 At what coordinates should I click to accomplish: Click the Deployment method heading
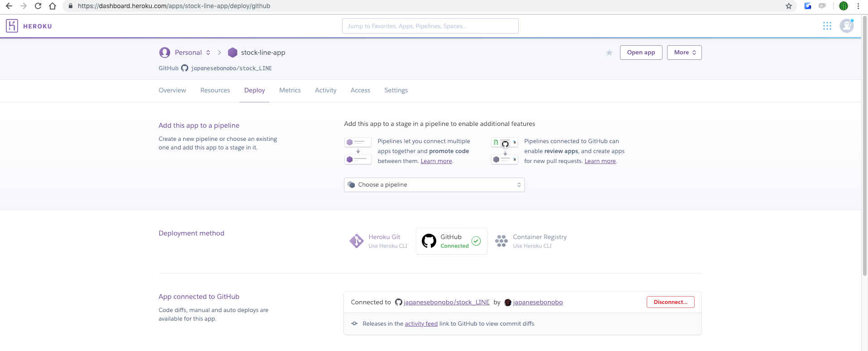(191, 233)
